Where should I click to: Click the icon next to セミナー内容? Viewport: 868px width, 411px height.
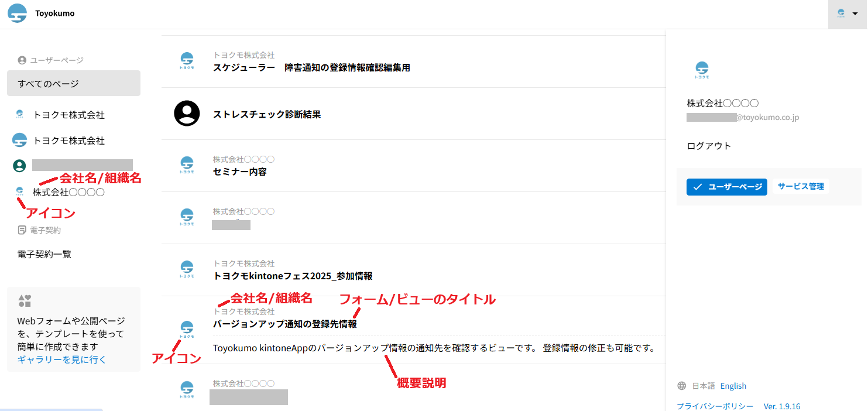click(x=187, y=166)
